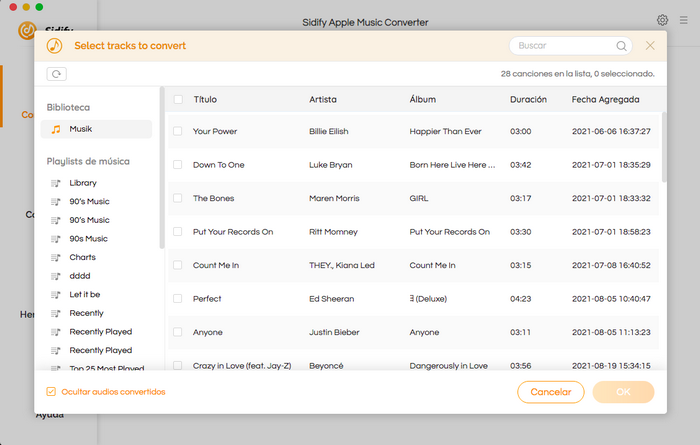Sort by the Artista column header
The width and height of the screenshot is (700, 445).
(323, 100)
